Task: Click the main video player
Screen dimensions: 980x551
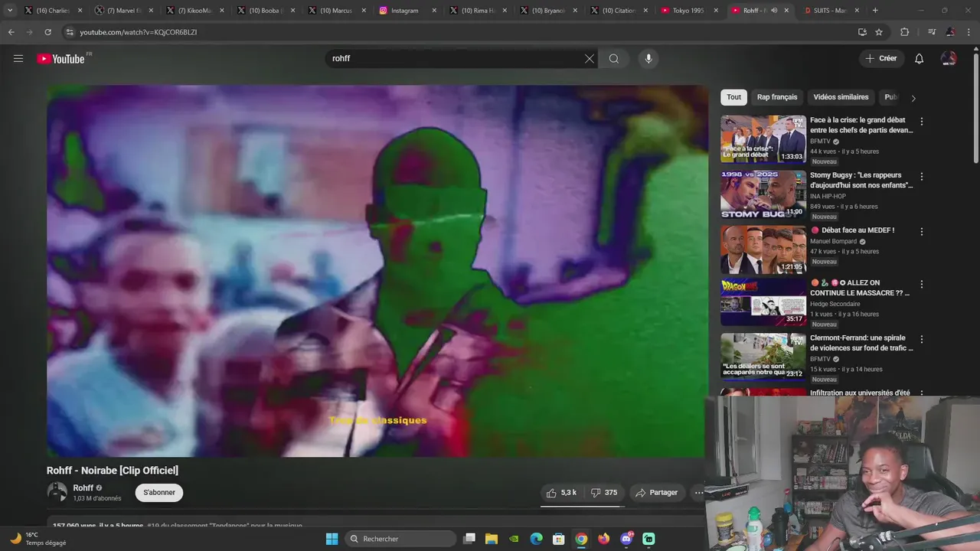Action: click(x=377, y=271)
